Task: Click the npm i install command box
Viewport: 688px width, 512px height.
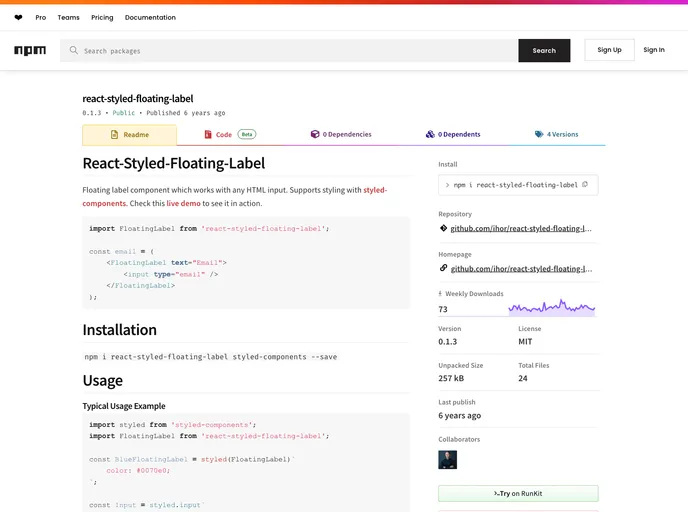Action: pyautogui.click(x=518, y=185)
